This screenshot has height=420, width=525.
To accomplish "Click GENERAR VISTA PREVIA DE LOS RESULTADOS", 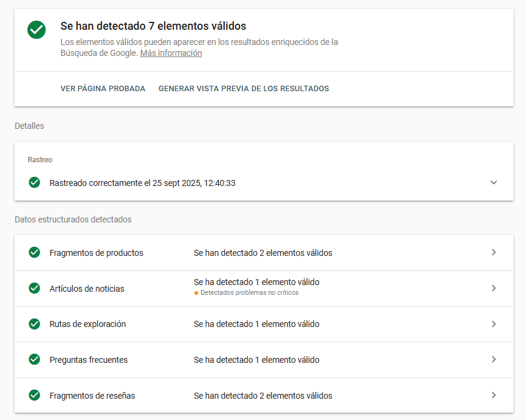I will pos(244,88).
